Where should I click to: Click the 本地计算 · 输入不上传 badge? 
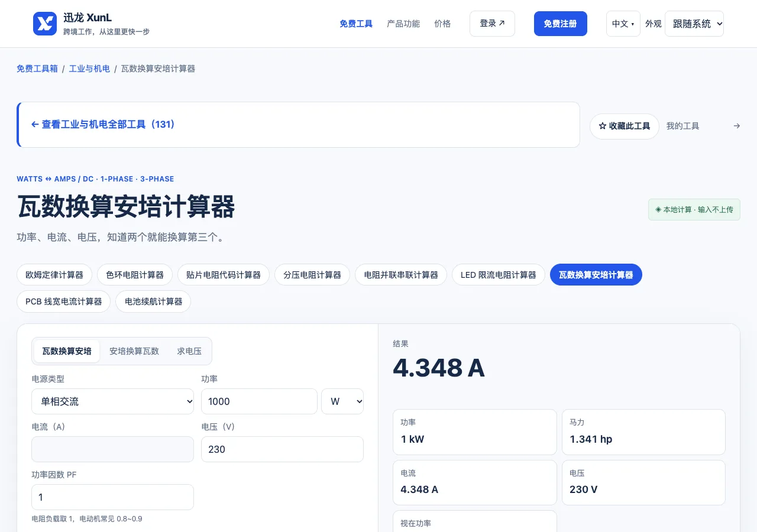(x=694, y=210)
